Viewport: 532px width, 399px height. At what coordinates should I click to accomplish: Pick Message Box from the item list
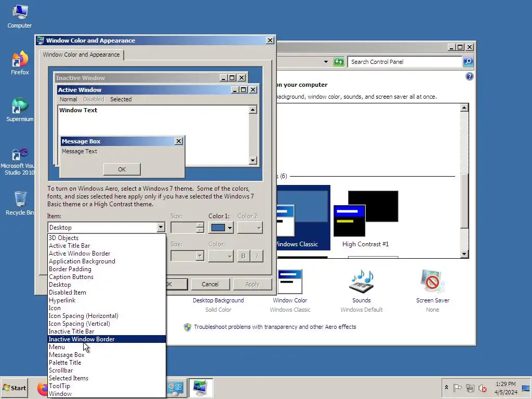pyautogui.click(x=107, y=355)
